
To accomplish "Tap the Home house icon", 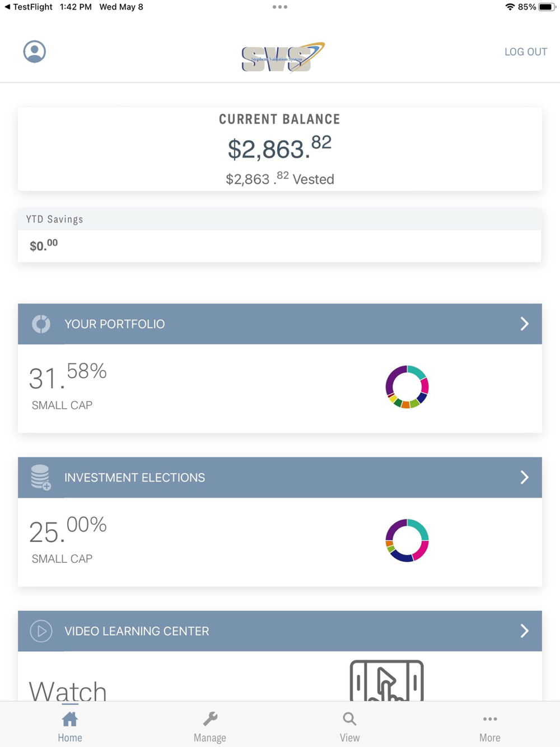I will 70,719.
